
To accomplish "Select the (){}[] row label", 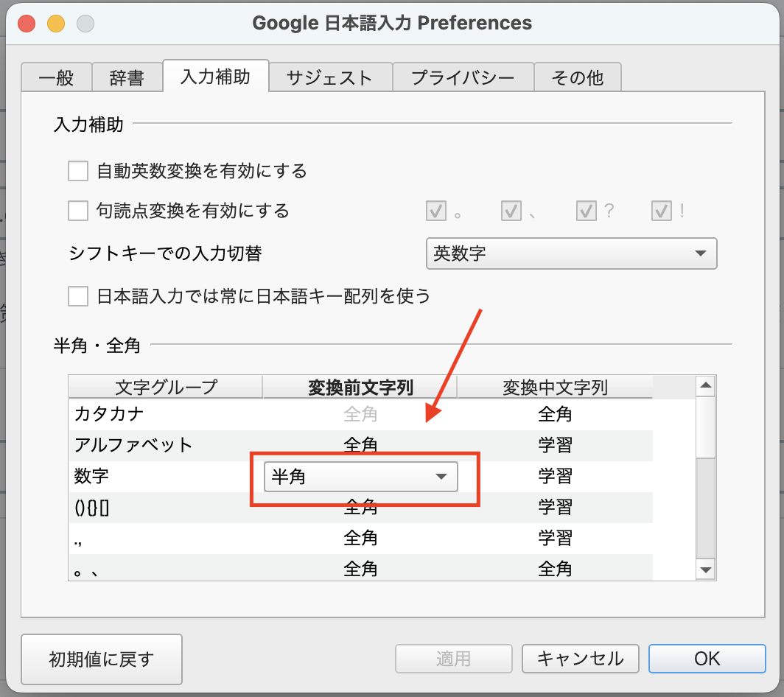I will tap(91, 508).
